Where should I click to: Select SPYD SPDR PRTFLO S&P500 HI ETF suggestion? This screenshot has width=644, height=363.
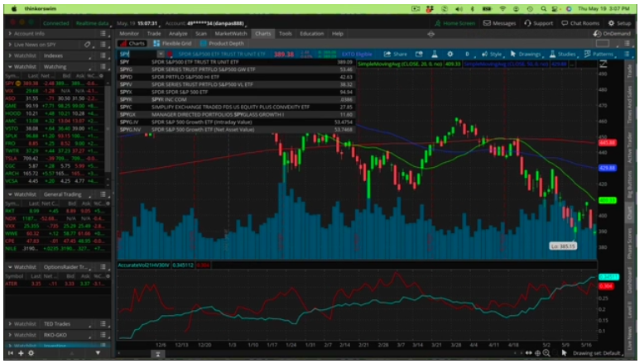point(236,77)
